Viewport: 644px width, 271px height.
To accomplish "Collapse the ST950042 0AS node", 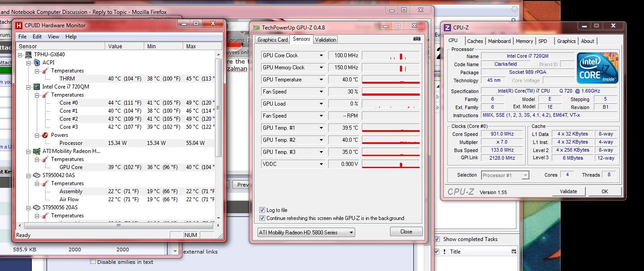I will (29, 175).
